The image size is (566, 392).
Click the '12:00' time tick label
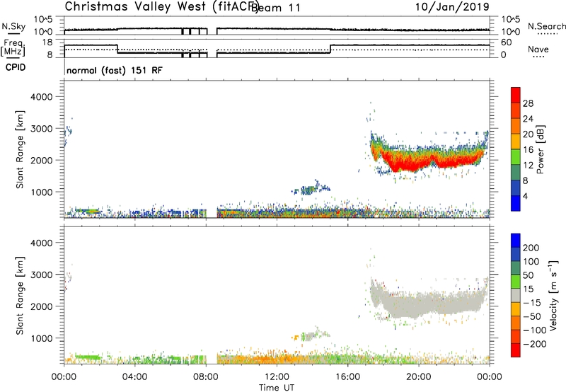click(277, 377)
